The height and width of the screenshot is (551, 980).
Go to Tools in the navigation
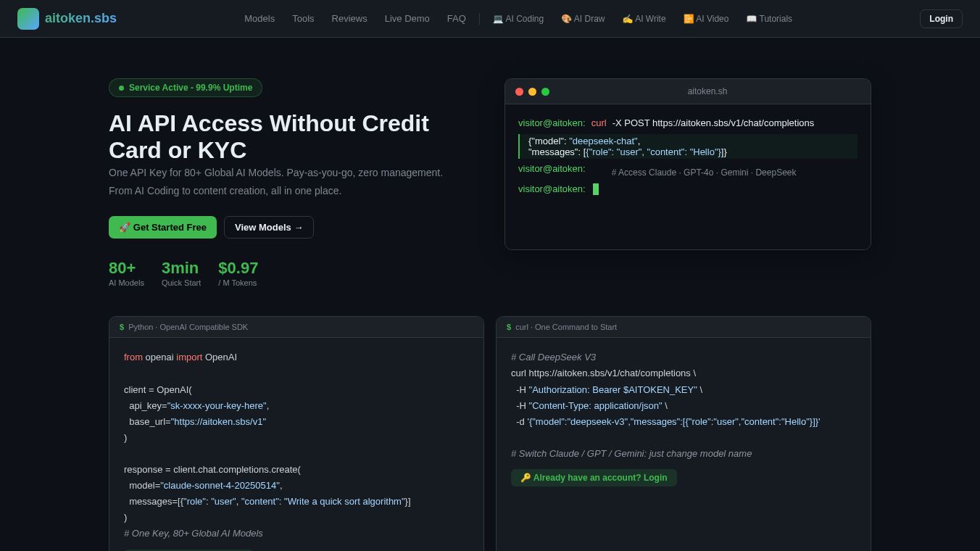303,19
